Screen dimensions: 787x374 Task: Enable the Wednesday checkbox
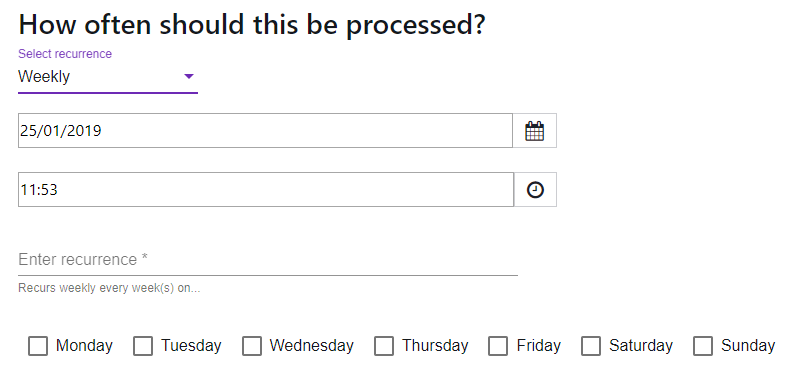tap(252, 346)
